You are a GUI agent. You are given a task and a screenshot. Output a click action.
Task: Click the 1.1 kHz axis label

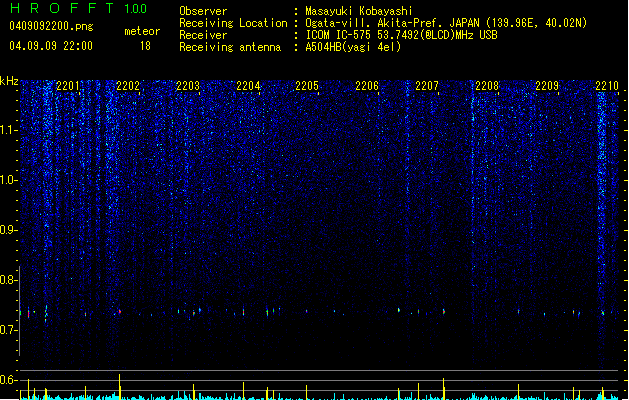point(8,130)
